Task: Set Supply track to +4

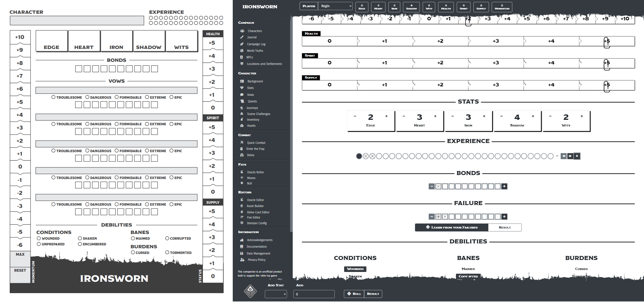Action: 551,85
